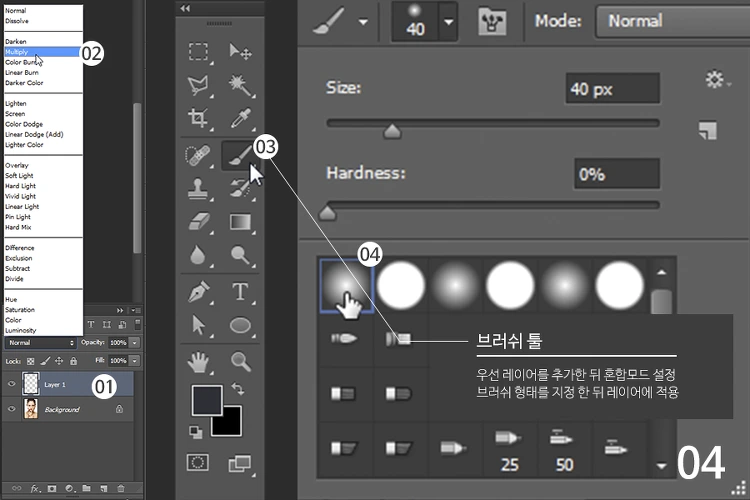Reset to default foreground/background colors
This screenshot has width=750, height=500.
pos(196,432)
